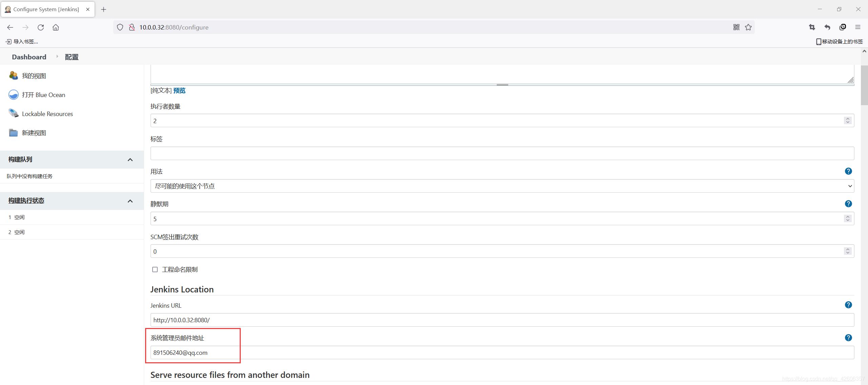Click the 构建执行状态 heading link
Screen dimensions: 868x385
pos(26,200)
